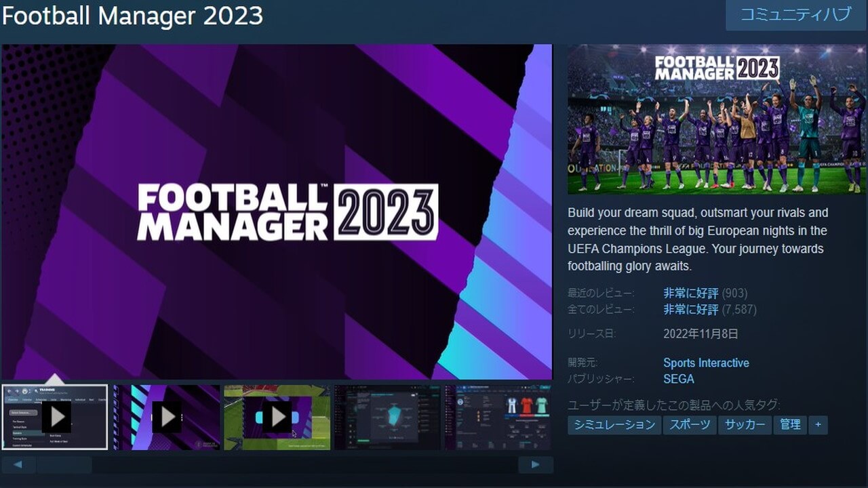The width and height of the screenshot is (868, 488).
Task: Click the left carousel navigation arrow
Action: (x=19, y=464)
